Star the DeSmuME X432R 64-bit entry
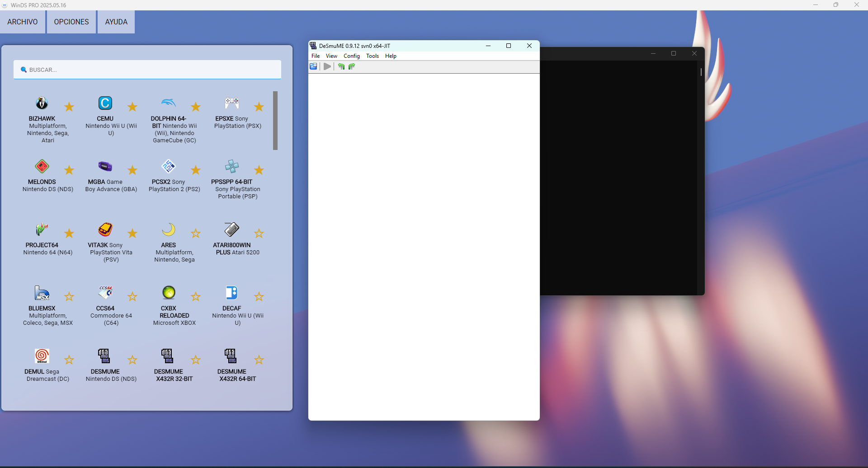 (x=259, y=360)
